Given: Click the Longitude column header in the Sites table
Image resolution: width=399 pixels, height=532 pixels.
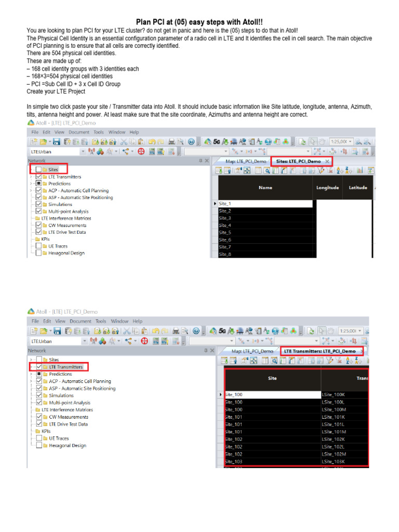Looking at the screenshot, I should 327,187.
